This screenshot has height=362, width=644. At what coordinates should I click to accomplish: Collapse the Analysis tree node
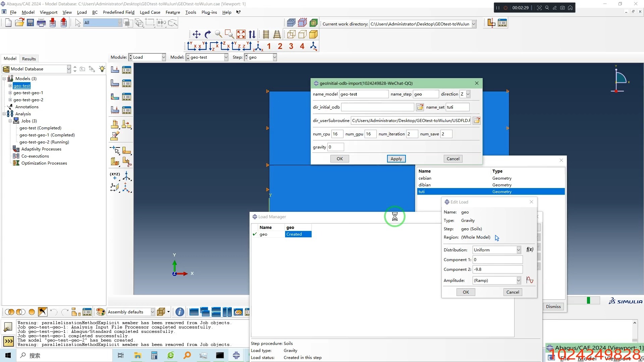pyautogui.click(x=4, y=114)
